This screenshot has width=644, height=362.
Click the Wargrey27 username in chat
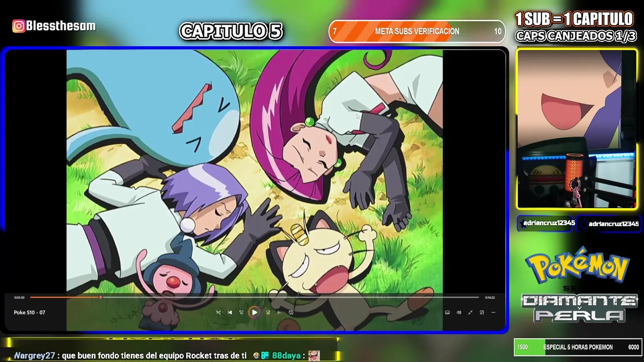coord(34,355)
